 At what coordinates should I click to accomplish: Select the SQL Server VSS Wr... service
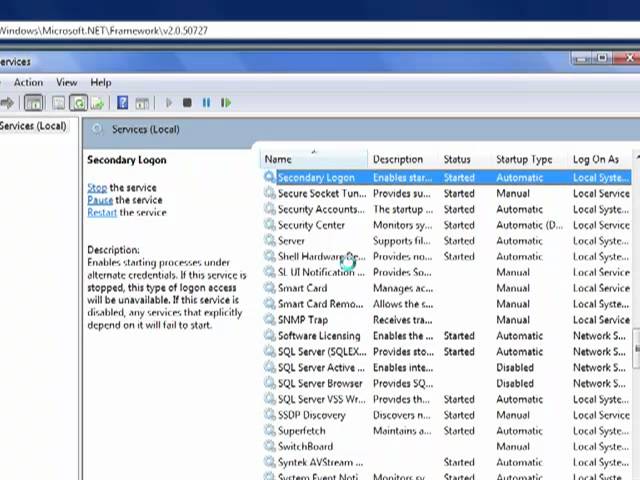[447, 399]
